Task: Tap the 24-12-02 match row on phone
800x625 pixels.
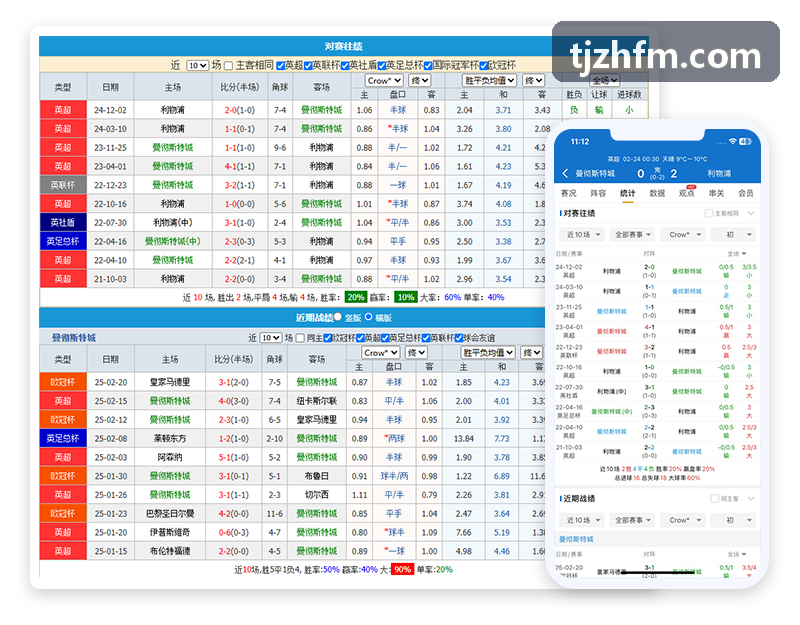Action: coord(657,271)
